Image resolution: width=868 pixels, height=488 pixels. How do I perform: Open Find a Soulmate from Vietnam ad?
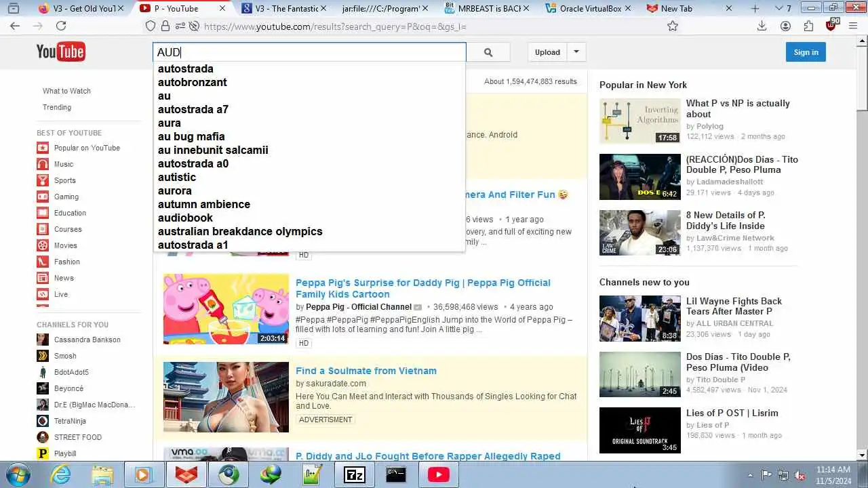point(366,371)
